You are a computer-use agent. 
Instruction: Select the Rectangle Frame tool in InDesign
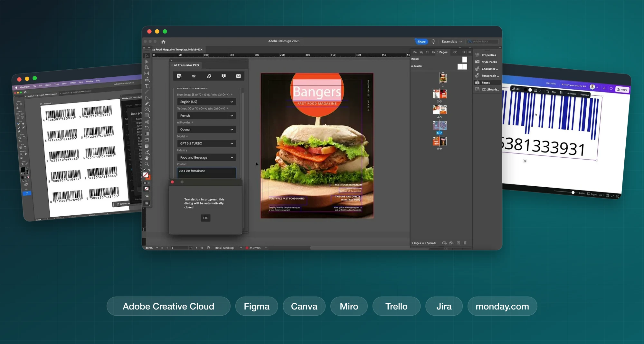click(x=147, y=110)
